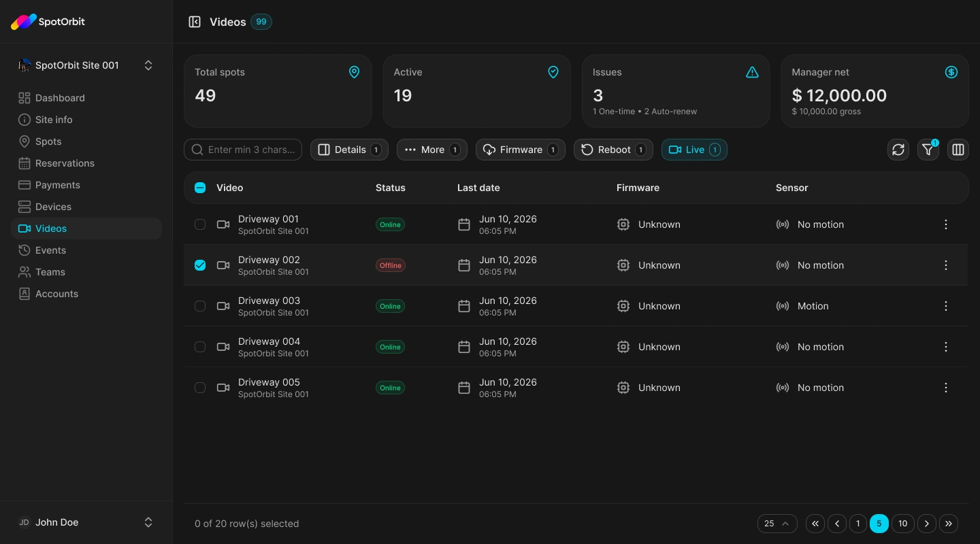The image size is (980, 544).
Task: Open the Dashboard menu item
Action: (x=86, y=98)
